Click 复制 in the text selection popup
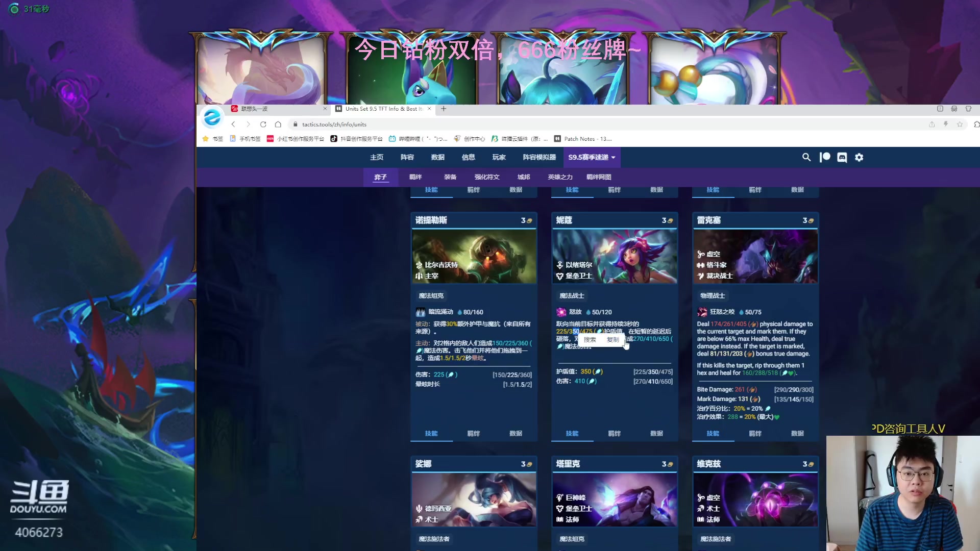The height and width of the screenshot is (551, 980). pos(613,340)
